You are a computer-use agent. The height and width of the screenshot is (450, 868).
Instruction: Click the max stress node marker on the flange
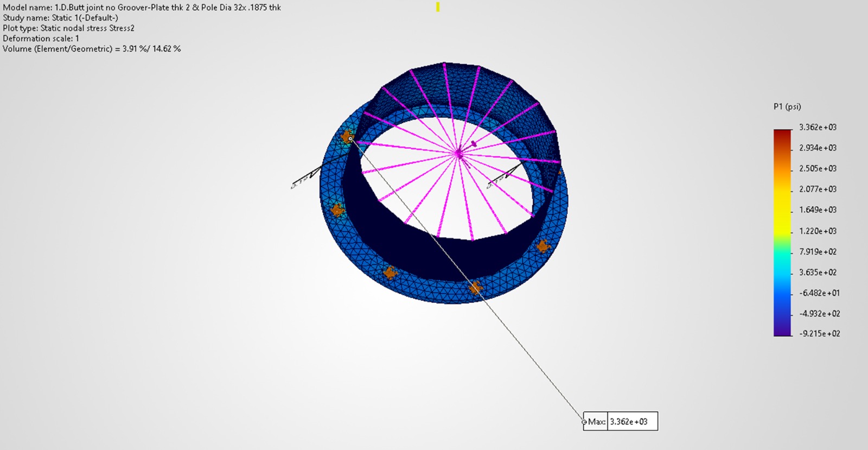(x=350, y=139)
